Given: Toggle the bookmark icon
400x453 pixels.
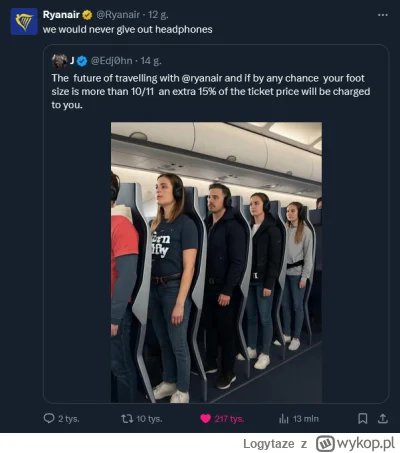Looking at the screenshot, I should (x=363, y=418).
